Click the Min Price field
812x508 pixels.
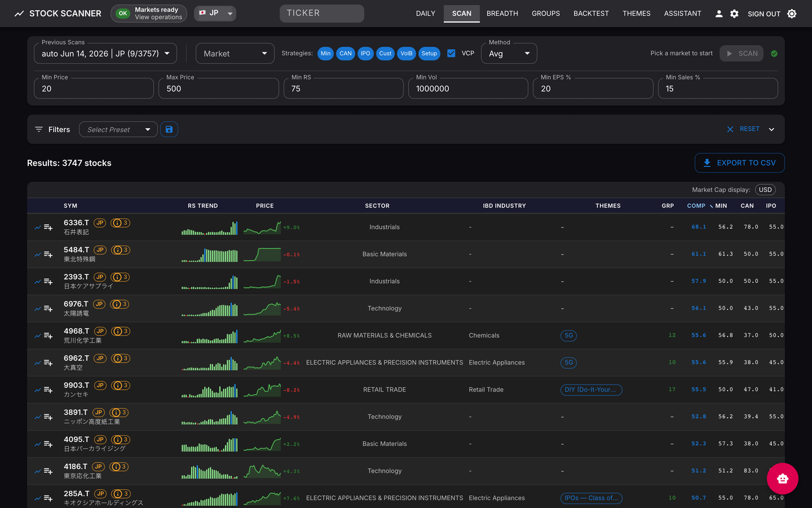click(94, 89)
